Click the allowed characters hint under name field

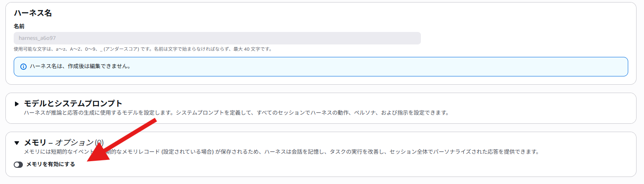point(143,49)
